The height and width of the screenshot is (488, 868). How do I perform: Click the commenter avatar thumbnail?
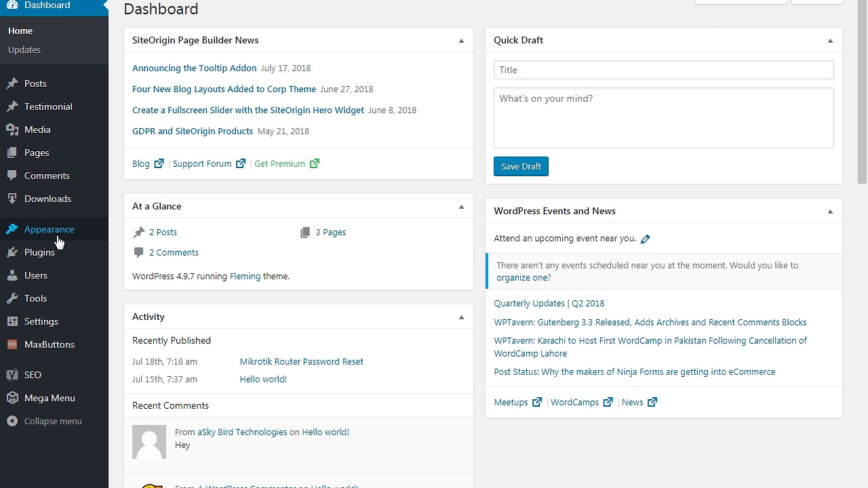pos(149,442)
